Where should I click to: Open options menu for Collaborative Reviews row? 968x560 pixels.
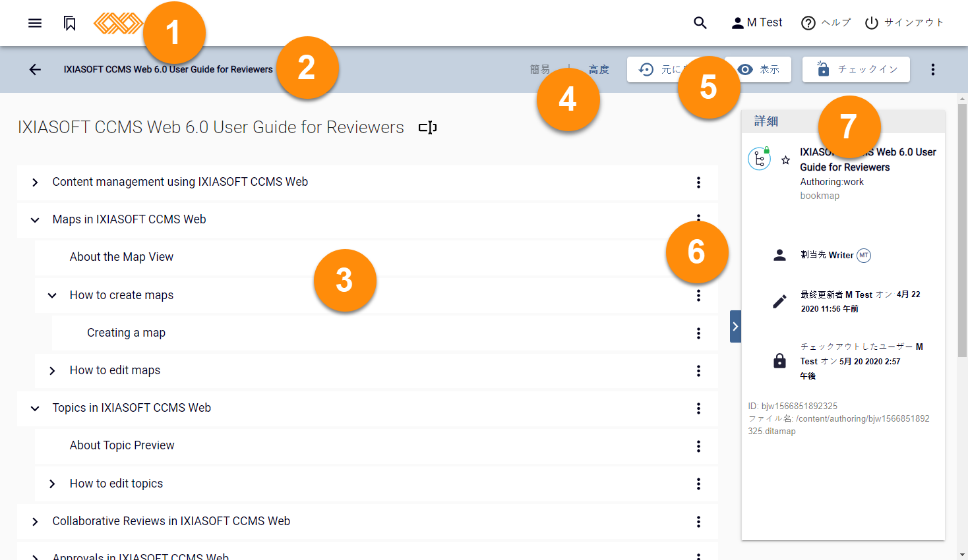698,522
